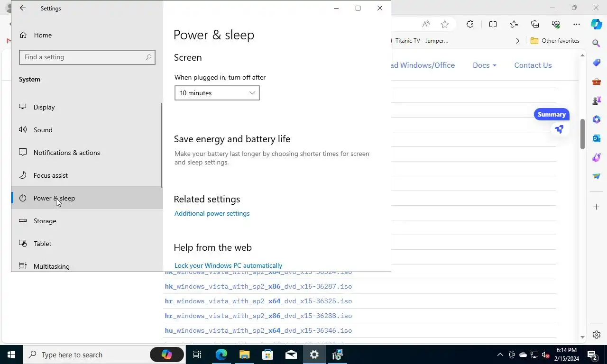The image size is (607, 364).
Task: Click the muted volume tray icon
Action: 546,355
